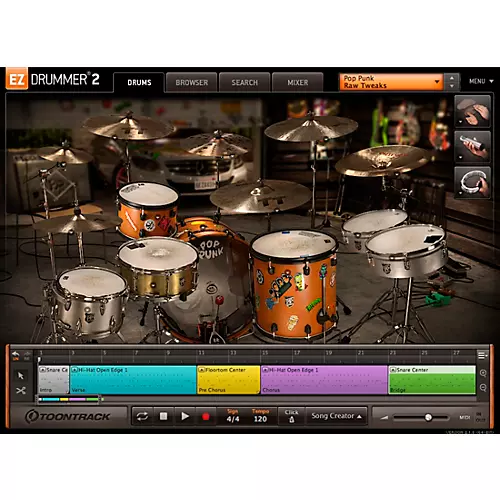Screen dimensions: 500x500
Task: Hit the China cymbal at far right
Action: click(x=382, y=160)
